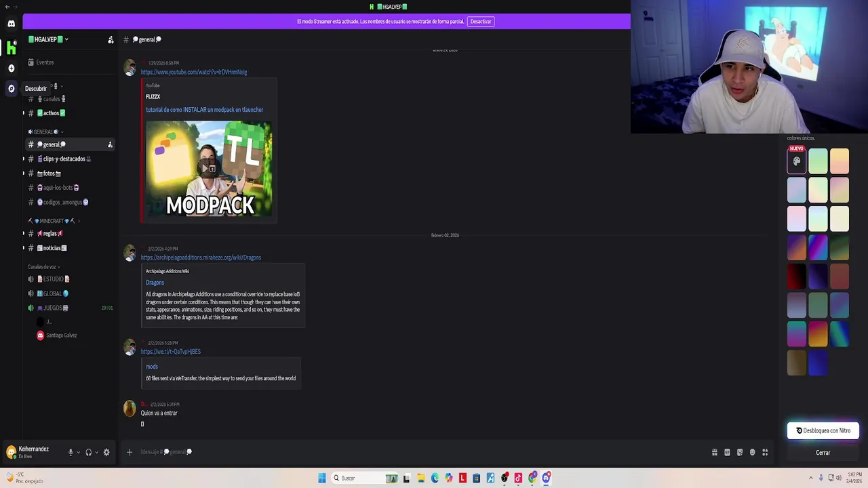Open the YouTube watch link
Image resolution: width=868 pixels, height=488 pixels.
[x=194, y=72]
